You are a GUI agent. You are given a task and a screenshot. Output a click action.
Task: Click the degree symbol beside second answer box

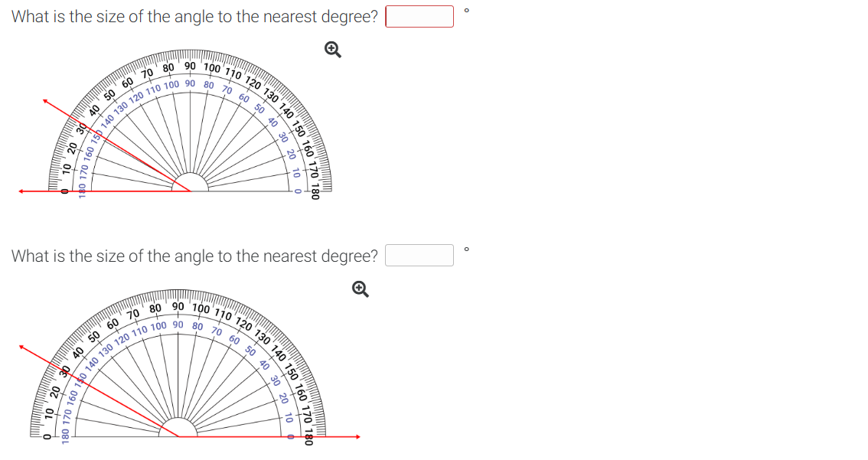(467, 249)
